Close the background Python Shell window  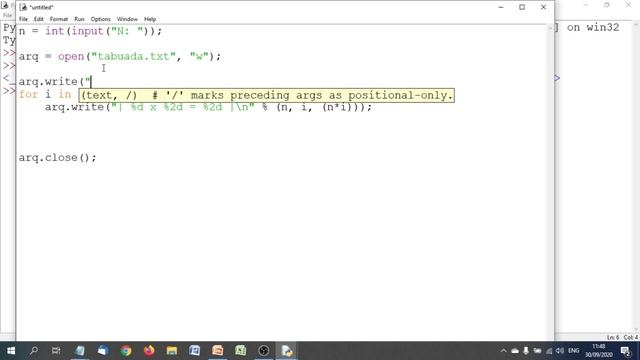[x=628, y=5]
